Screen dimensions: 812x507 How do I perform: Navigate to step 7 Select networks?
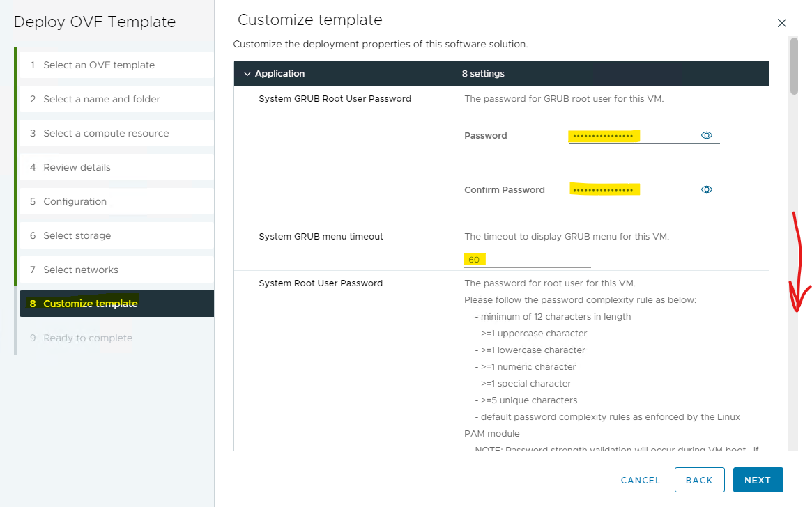81,270
